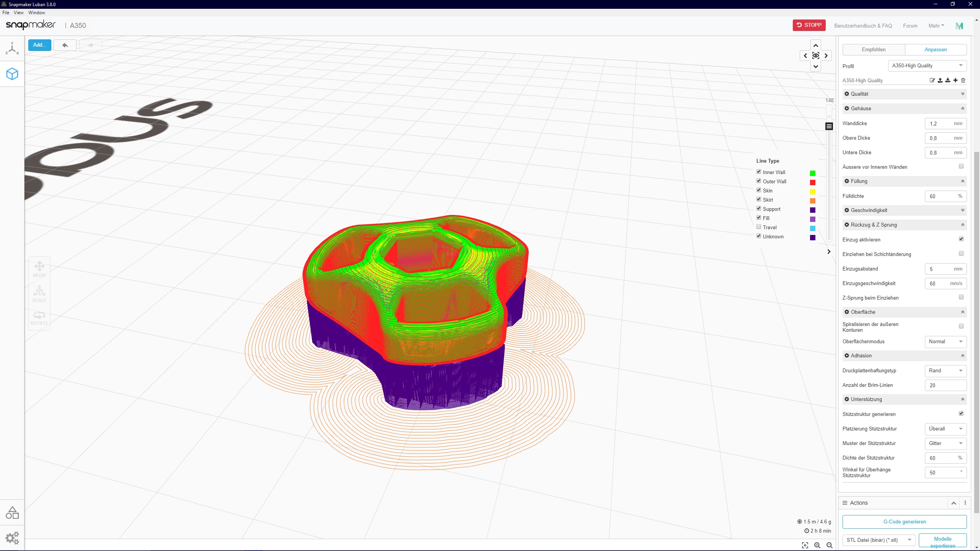This screenshot has height=551, width=980.
Task: Uncheck Support line type
Action: (759, 209)
